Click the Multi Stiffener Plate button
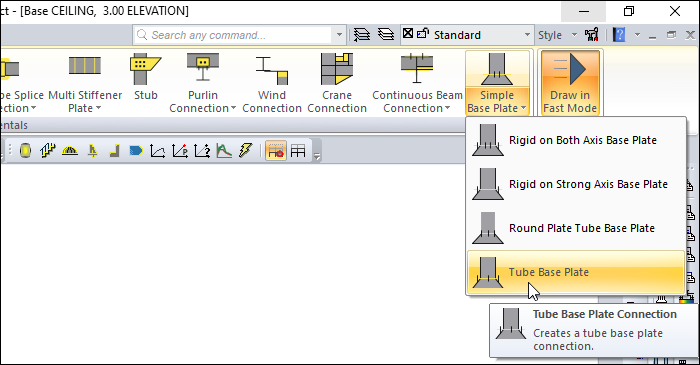 pos(85,83)
